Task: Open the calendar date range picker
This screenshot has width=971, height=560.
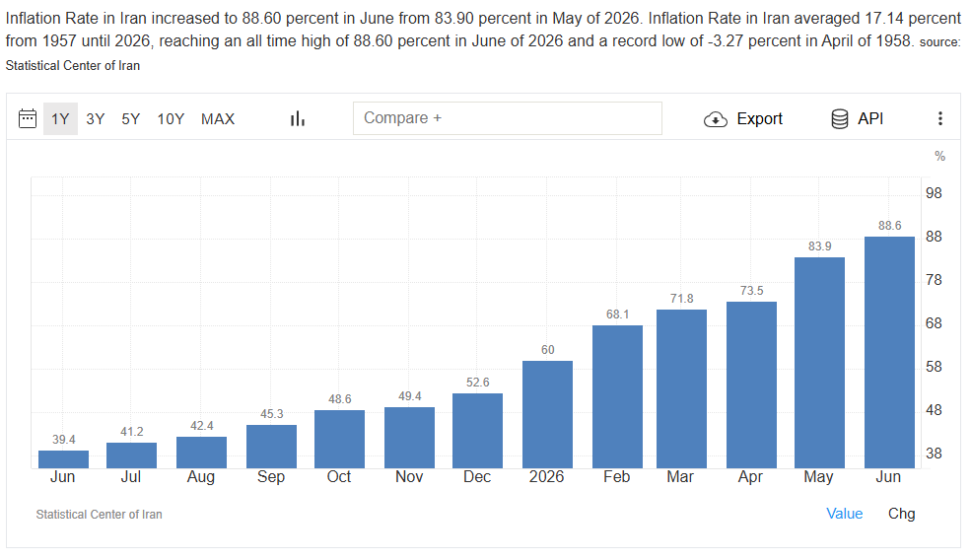Action: [x=28, y=118]
